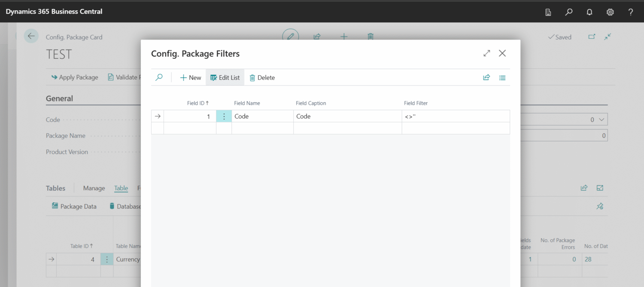This screenshot has height=287, width=644.
Task: Open the row options menu for Field ID 1
Action: [224, 116]
